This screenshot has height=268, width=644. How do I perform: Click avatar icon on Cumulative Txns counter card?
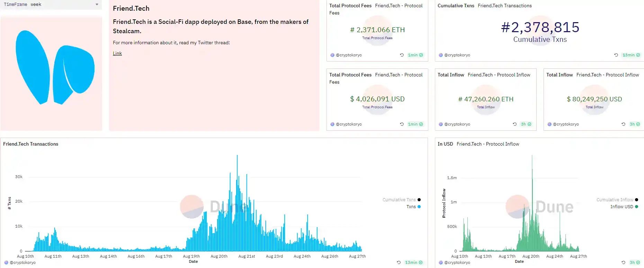(x=441, y=55)
